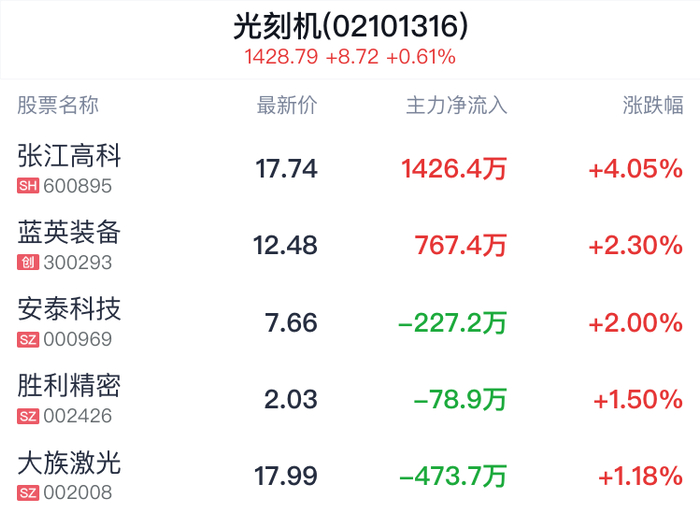Viewport: 700px width, 527px height.
Task: Open the 蓝英装备 stock name
Action: coord(70,233)
